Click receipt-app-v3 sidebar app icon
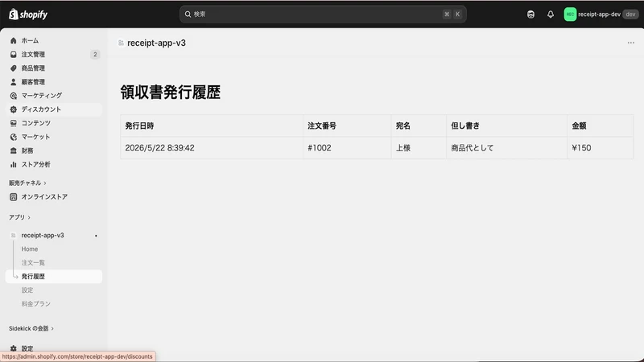Screen dimensions: 644x362 point(14,235)
